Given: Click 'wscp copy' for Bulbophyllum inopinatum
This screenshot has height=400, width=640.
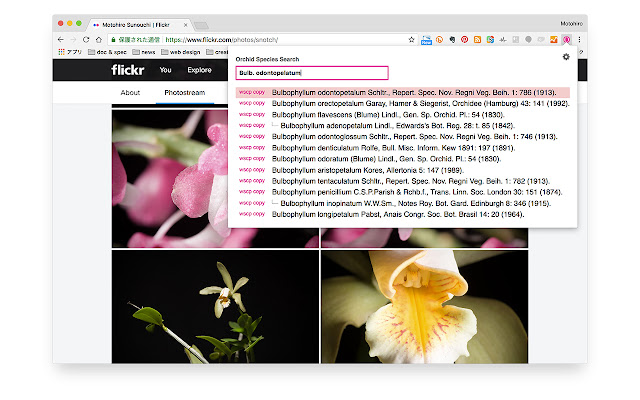Looking at the screenshot, I should (x=252, y=203).
